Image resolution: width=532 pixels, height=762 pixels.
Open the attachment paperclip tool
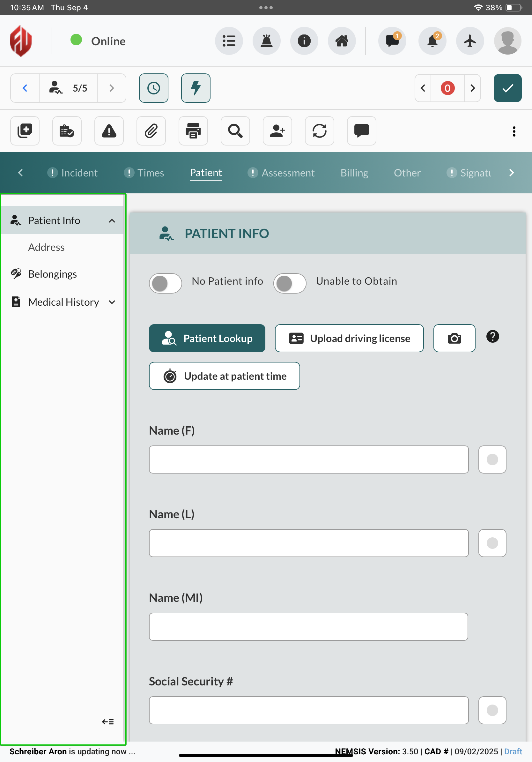[151, 131]
